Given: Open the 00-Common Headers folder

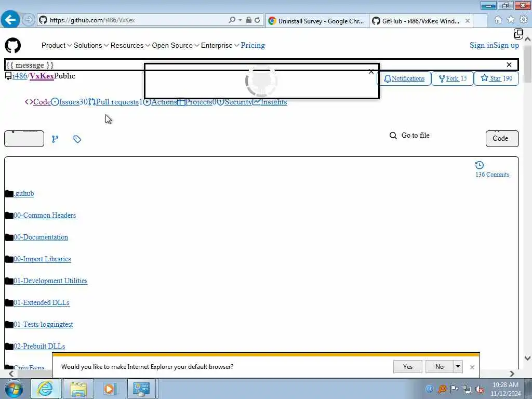Looking at the screenshot, I should pyautogui.click(x=45, y=216).
